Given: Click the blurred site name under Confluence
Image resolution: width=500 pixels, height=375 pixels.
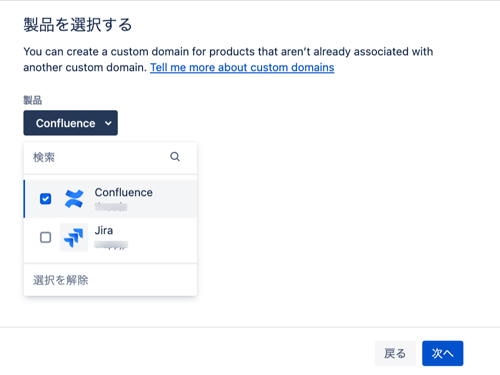Looking at the screenshot, I should [111, 207].
